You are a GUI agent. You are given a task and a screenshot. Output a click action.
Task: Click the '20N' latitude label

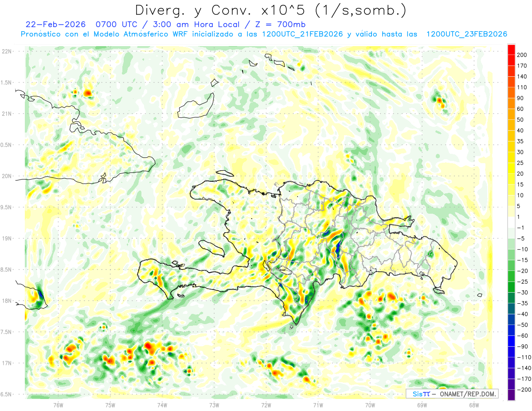click(7, 176)
